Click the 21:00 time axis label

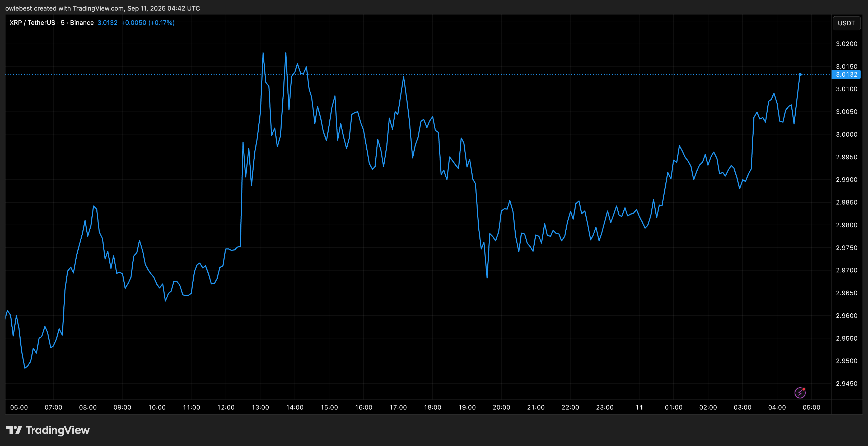[x=536, y=407]
